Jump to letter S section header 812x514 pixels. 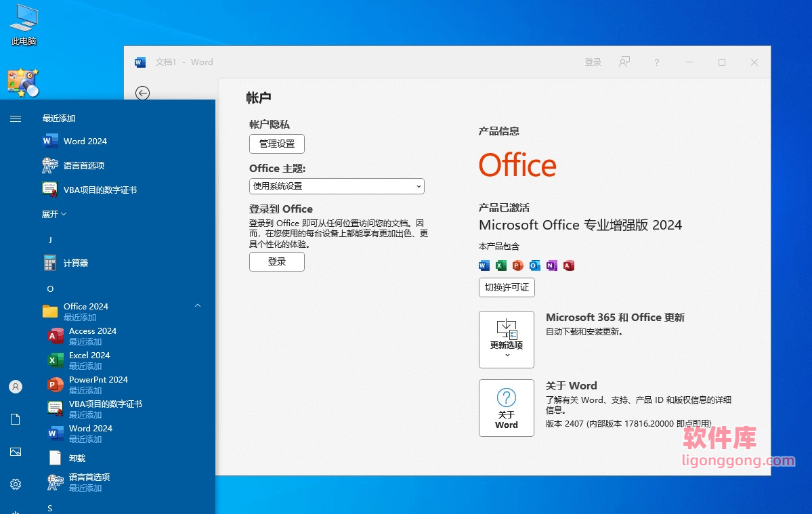pos(49,509)
